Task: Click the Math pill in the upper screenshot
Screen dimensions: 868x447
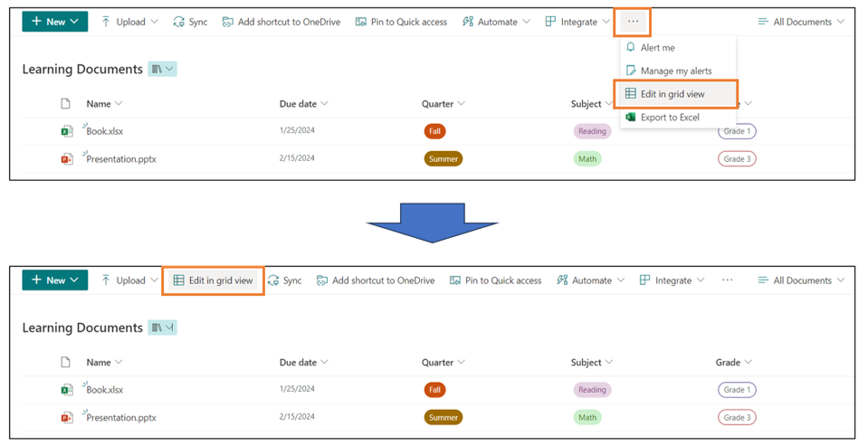Action: 587,158
